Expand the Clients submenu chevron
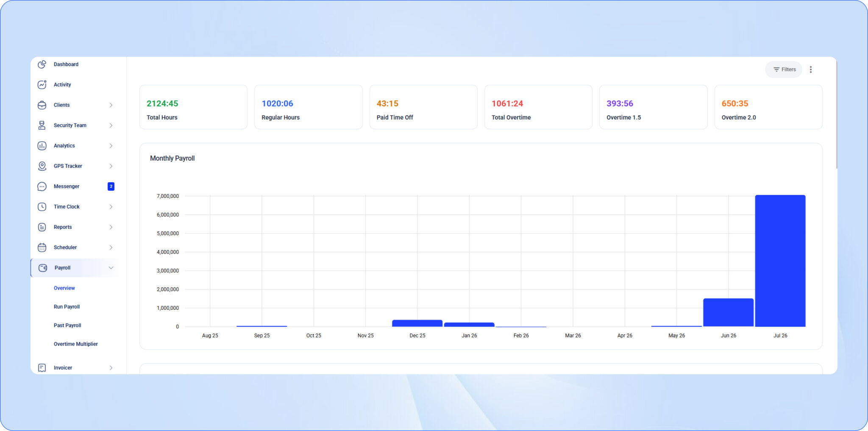The image size is (868, 431). coord(111,105)
